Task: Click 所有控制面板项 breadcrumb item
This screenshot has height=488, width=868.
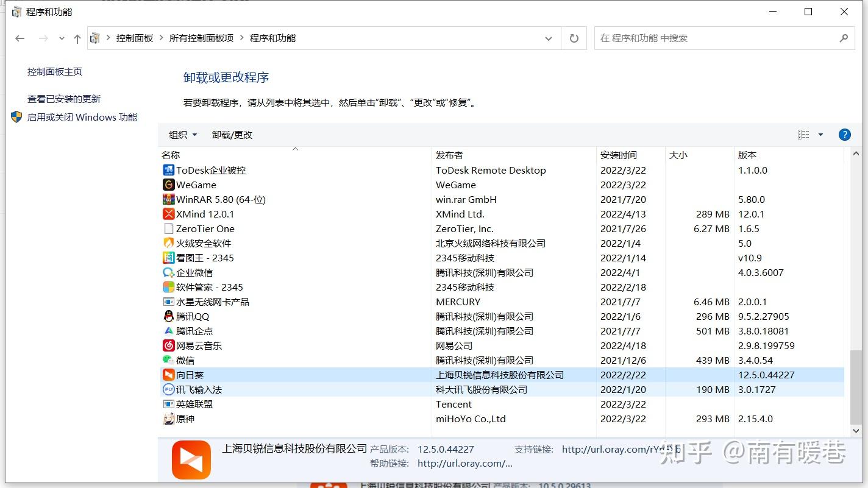Action: tap(201, 38)
